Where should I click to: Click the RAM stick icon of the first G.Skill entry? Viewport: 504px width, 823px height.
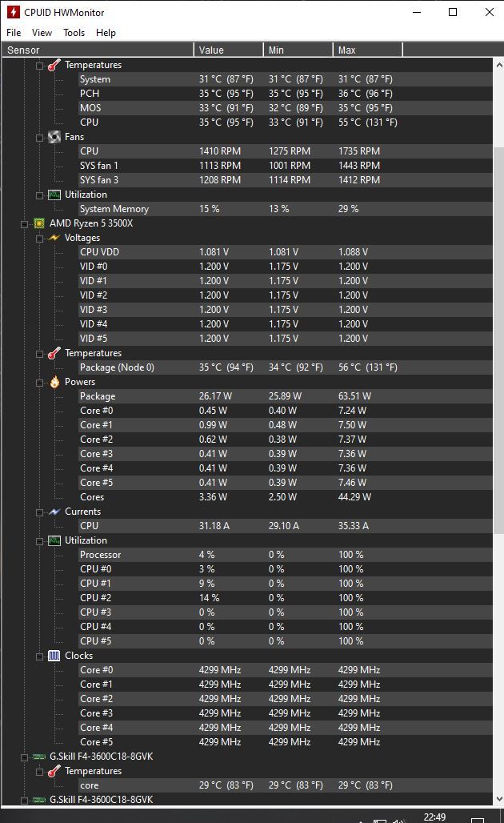pyautogui.click(x=39, y=757)
